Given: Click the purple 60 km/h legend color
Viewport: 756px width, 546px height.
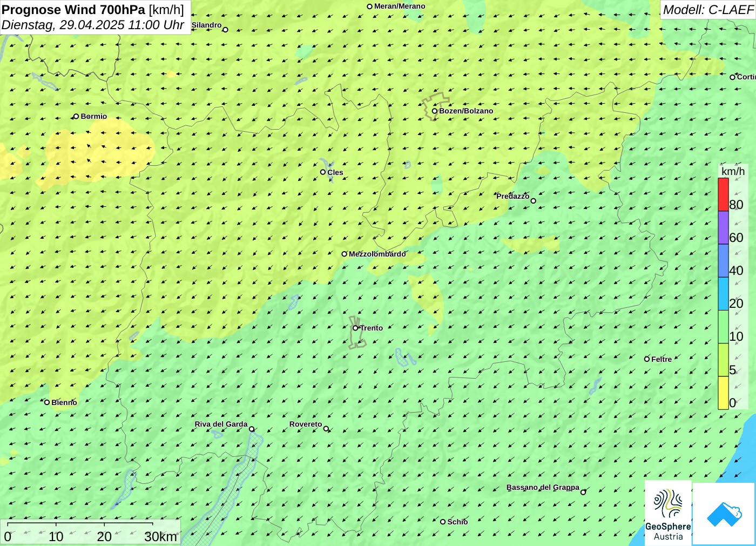Looking at the screenshot, I should pyautogui.click(x=723, y=228).
